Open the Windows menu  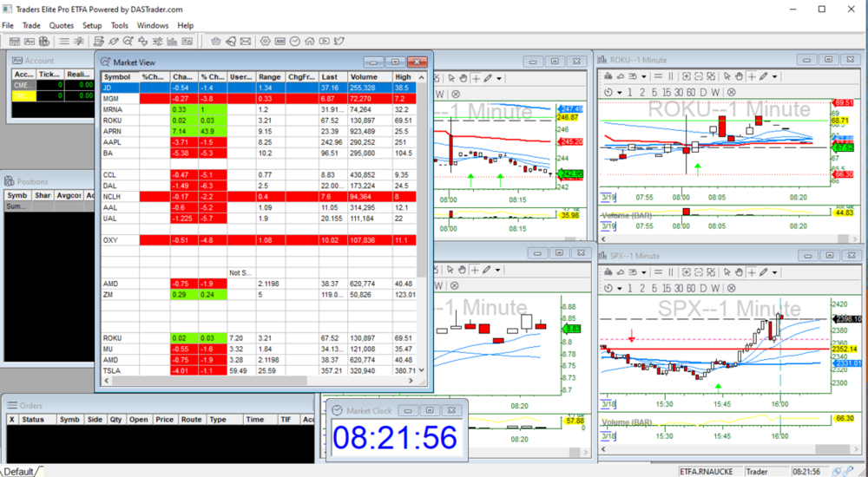(153, 26)
